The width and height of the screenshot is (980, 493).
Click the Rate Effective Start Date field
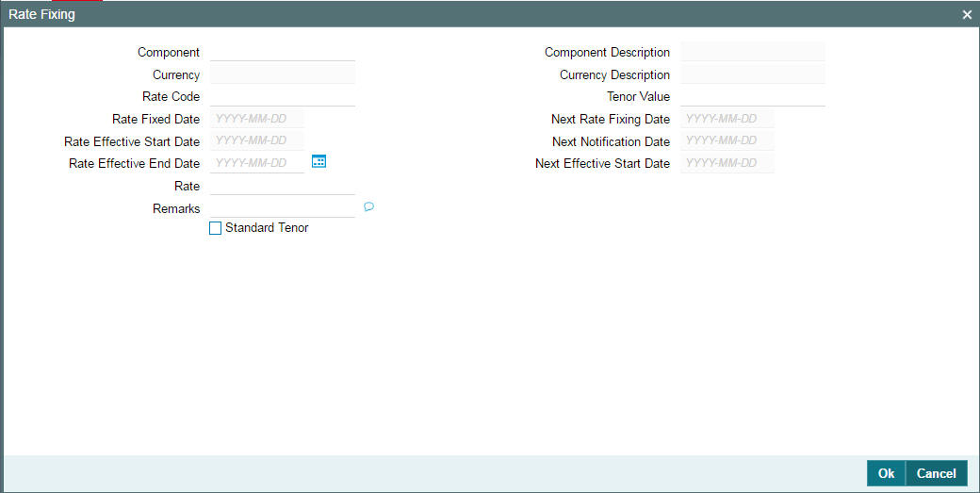tap(257, 140)
